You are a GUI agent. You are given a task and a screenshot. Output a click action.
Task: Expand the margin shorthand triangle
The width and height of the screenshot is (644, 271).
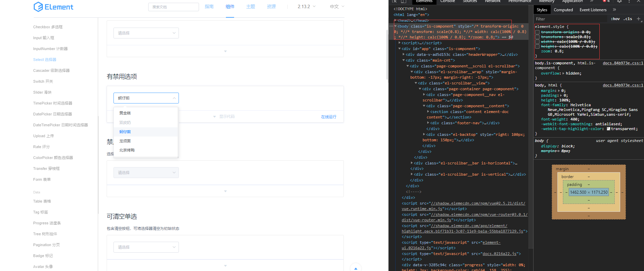[x=559, y=91]
